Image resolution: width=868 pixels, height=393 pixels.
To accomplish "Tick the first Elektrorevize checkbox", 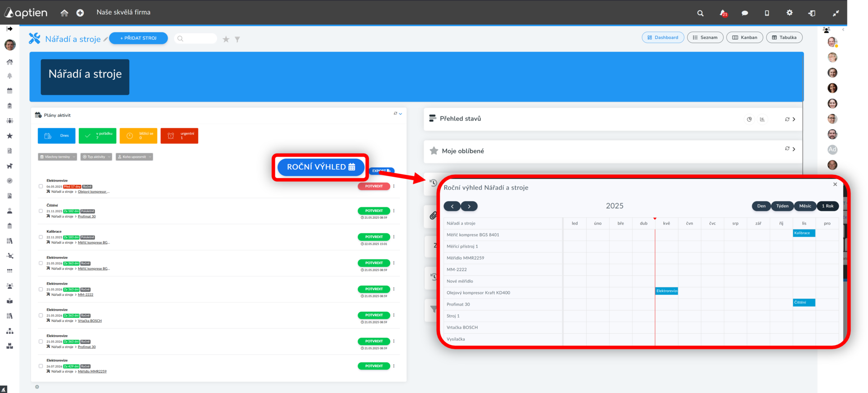I will pos(41,186).
